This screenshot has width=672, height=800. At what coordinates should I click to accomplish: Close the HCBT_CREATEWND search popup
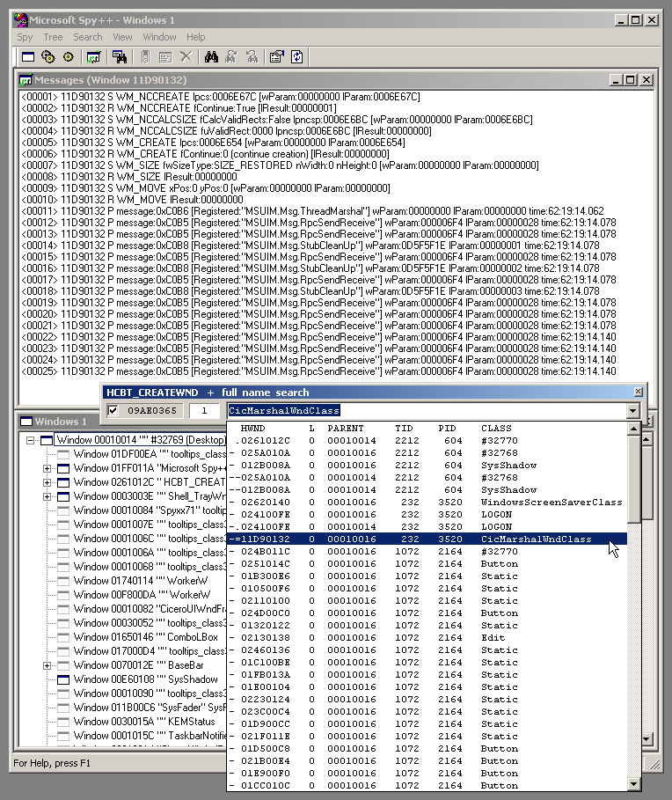click(638, 392)
